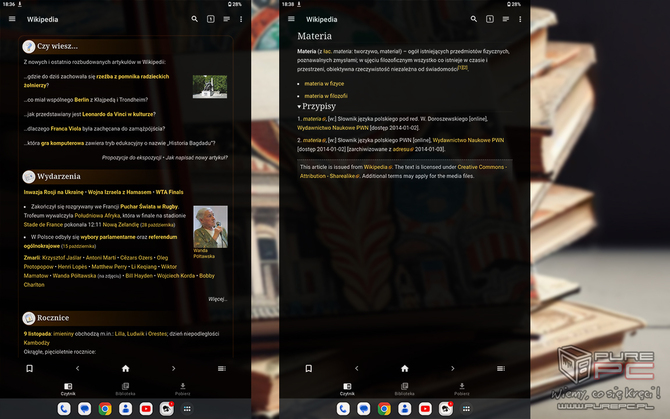Image resolution: width=670 pixels, height=419 pixels.
Task: Click Więcej... link under Wydarzenia
Action: pos(217,299)
